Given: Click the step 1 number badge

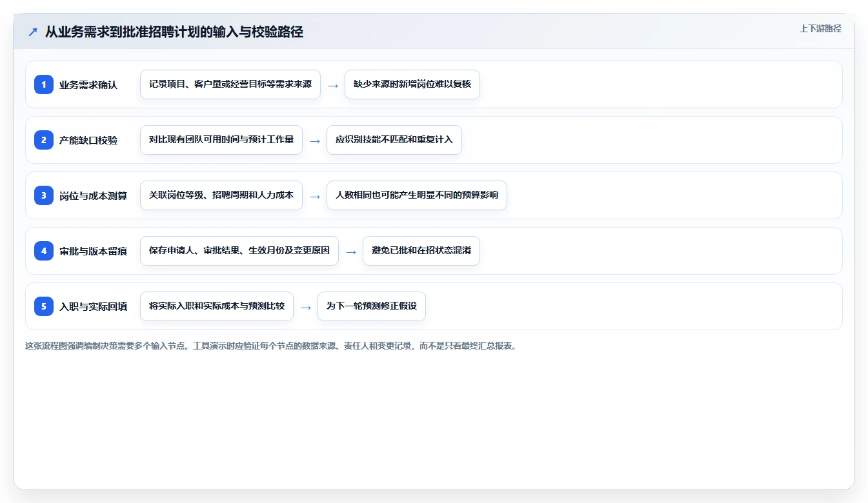Looking at the screenshot, I should pyautogui.click(x=44, y=84).
